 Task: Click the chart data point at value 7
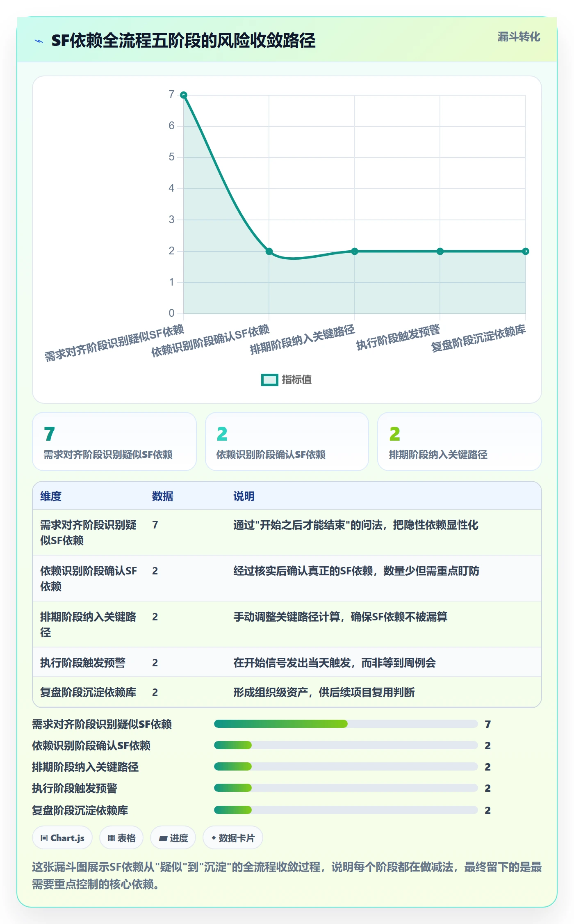(184, 95)
